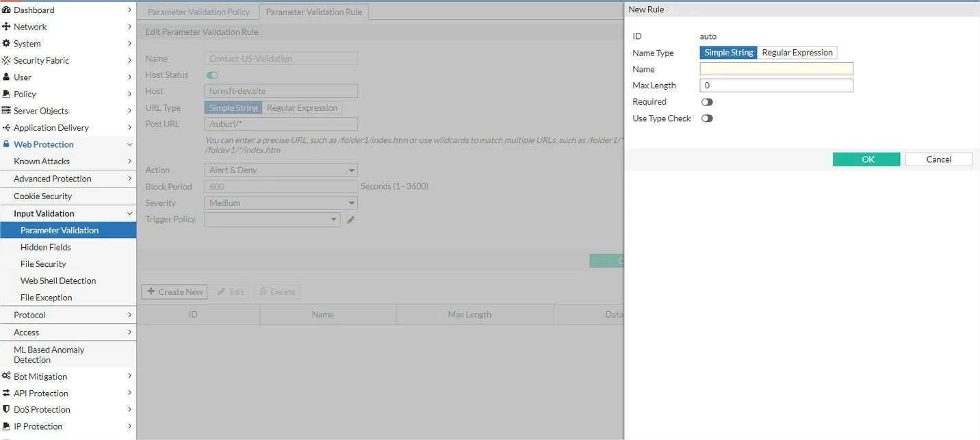Click the rule Name field Contact-US-Validation

pos(281,59)
